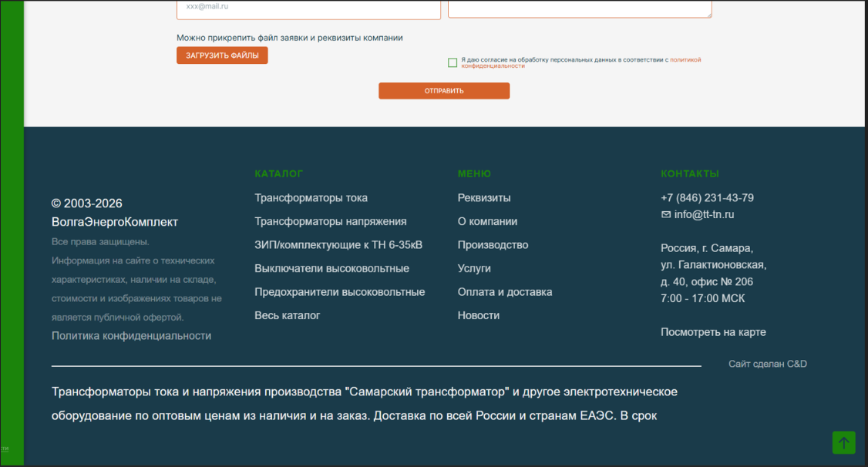
Task: Select Производство menu item
Action: coord(493,244)
